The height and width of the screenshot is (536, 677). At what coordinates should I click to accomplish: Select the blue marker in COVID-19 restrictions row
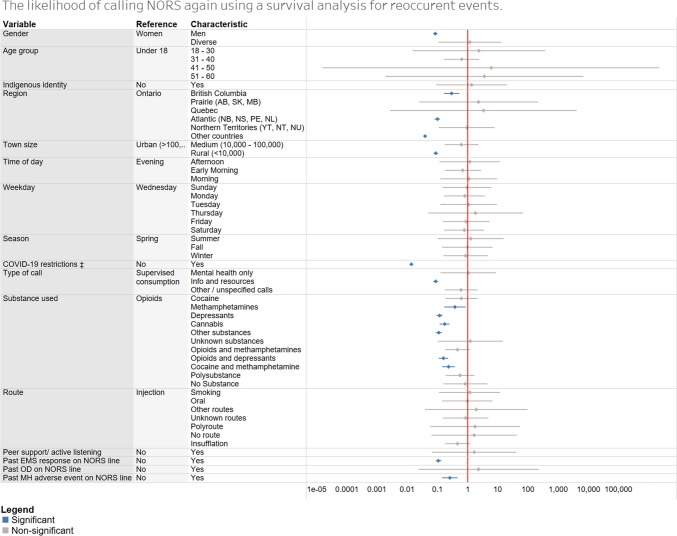pyautogui.click(x=411, y=264)
